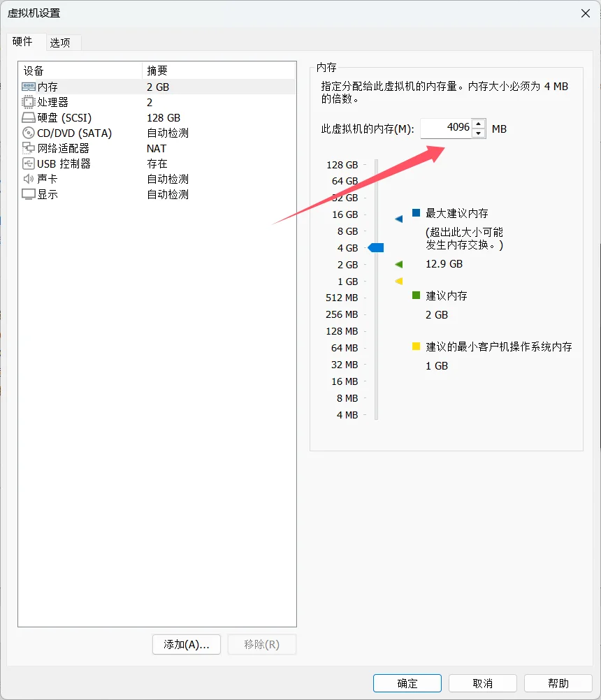Screen dimensions: 601x700
Task: Increase memory with the spinner up arrow
Action: coord(479,124)
